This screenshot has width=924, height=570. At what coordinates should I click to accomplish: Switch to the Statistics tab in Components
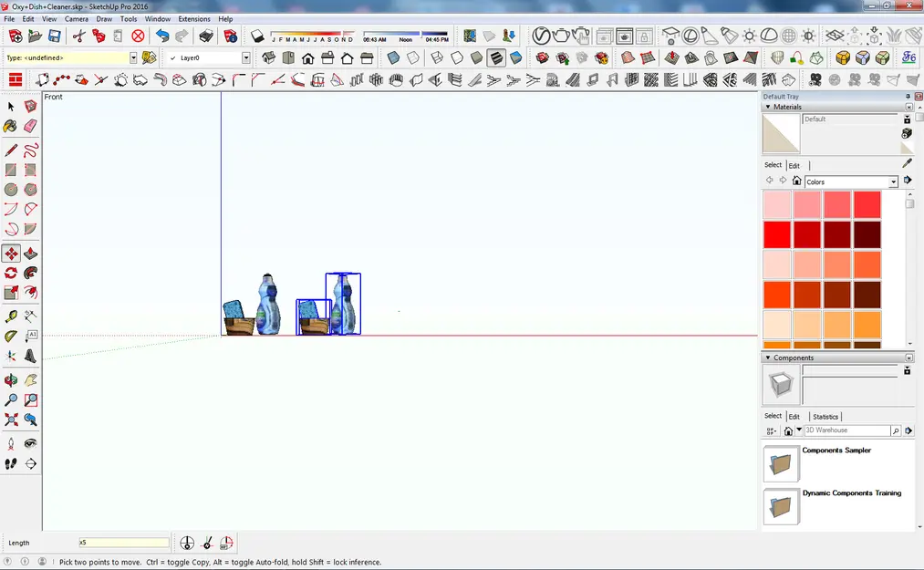825,416
